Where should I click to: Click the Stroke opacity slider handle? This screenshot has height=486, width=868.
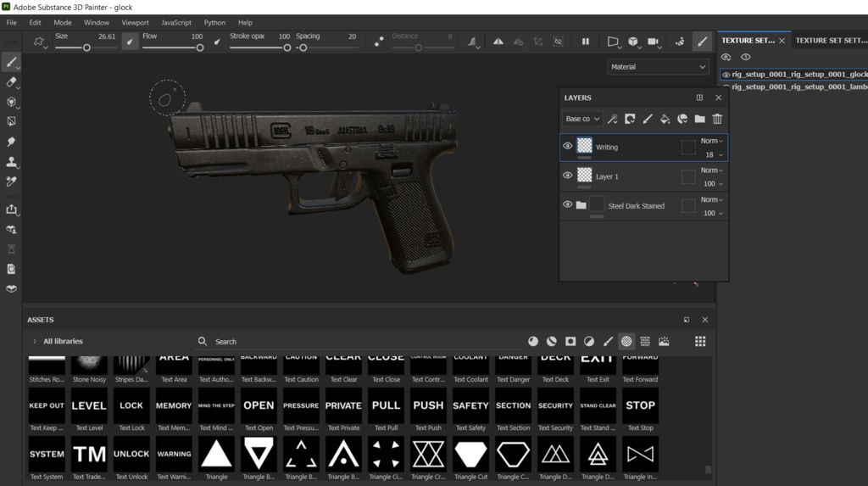(287, 48)
